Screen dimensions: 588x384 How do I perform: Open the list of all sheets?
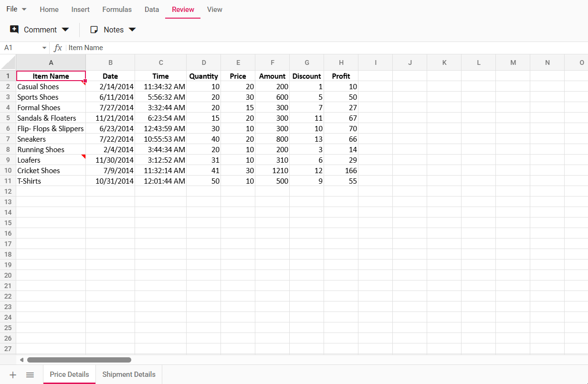pos(30,374)
